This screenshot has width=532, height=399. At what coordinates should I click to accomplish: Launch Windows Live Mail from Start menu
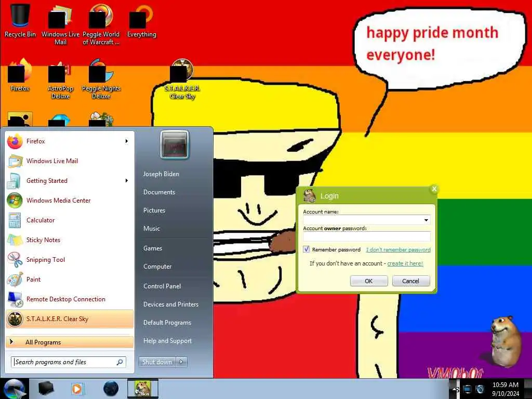[69, 161]
